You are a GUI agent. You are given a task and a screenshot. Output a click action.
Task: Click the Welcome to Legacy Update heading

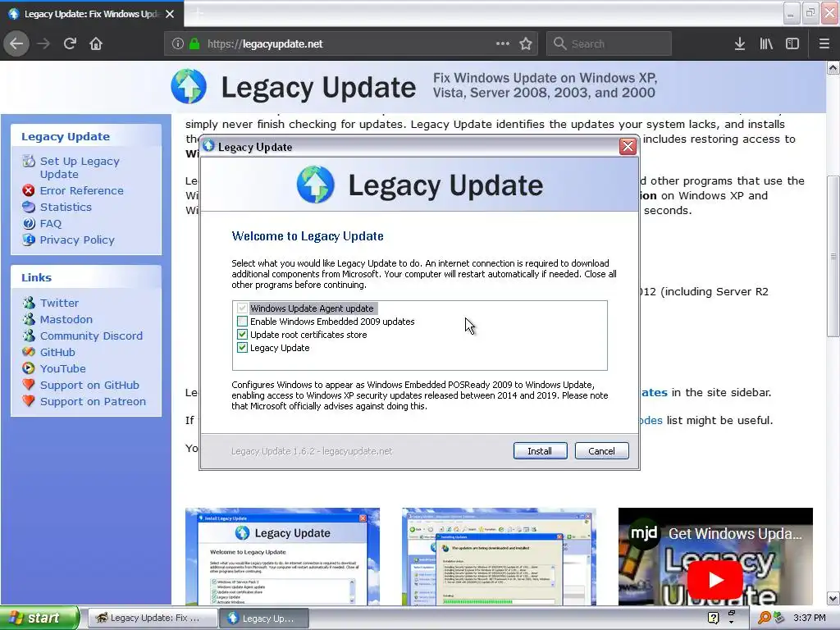pyautogui.click(x=308, y=236)
